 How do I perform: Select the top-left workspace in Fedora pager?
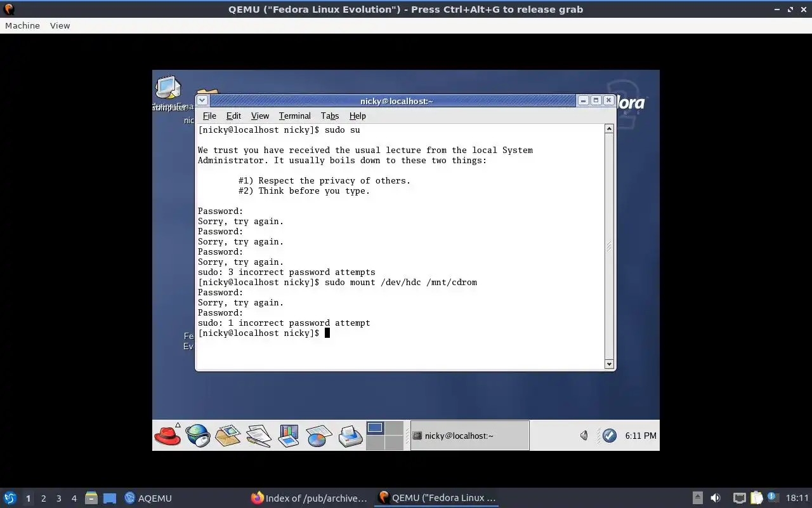click(x=375, y=428)
